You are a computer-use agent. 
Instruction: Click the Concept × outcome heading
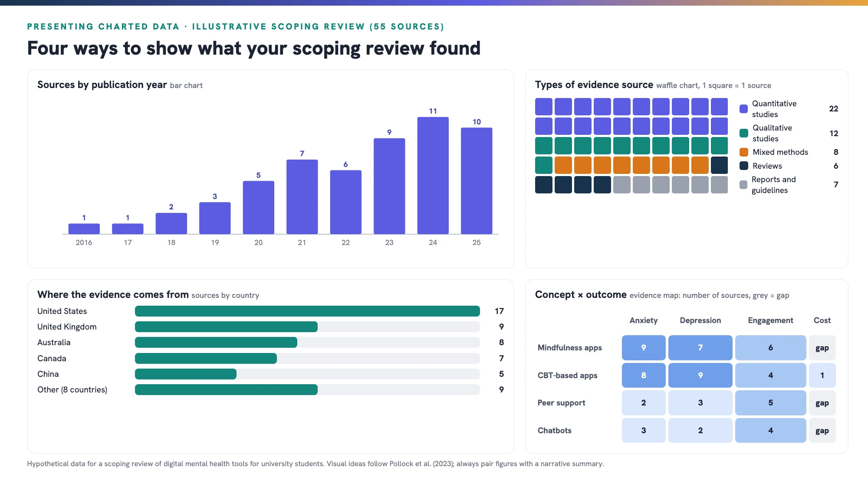pos(581,295)
